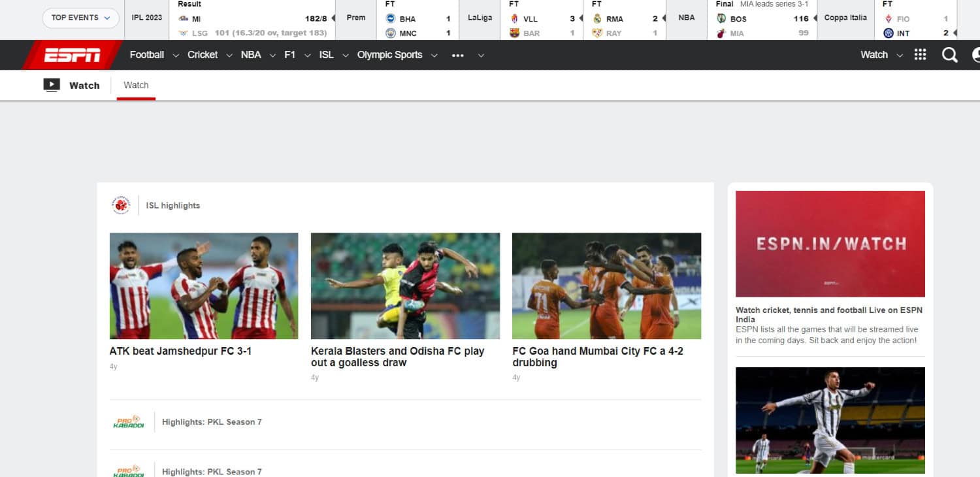Viewport: 980px width, 477px height.
Task: Expand the chevron next to F1
Action: 307,56
